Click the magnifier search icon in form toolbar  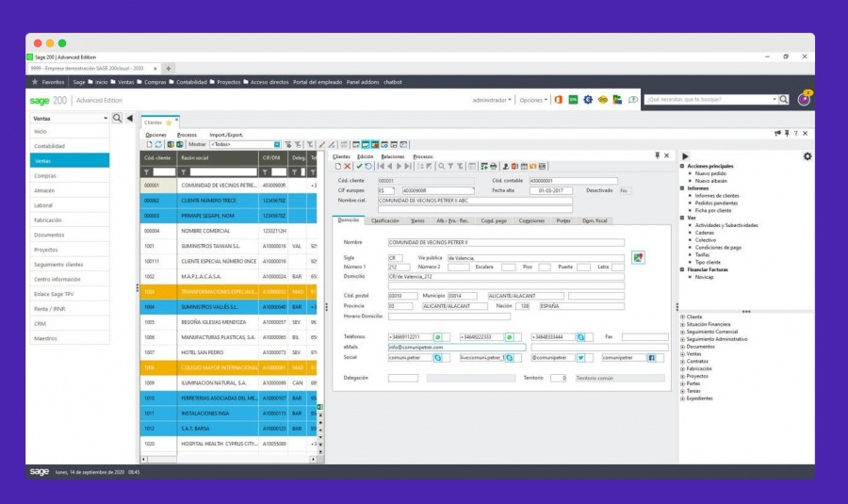441,167
